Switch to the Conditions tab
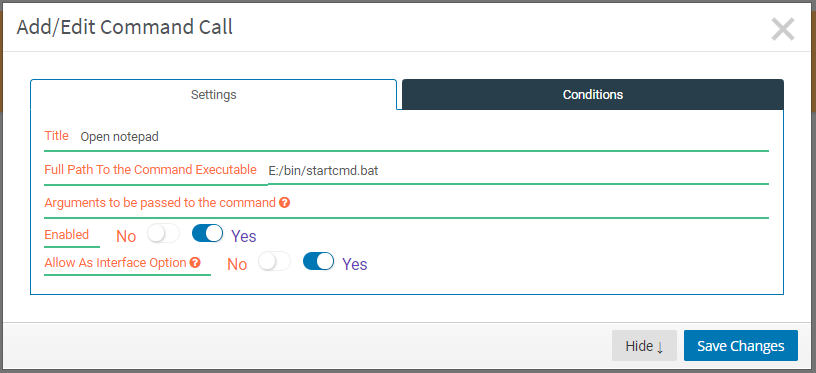The width and height of the screenshot is (816, 373). (593, 95)
